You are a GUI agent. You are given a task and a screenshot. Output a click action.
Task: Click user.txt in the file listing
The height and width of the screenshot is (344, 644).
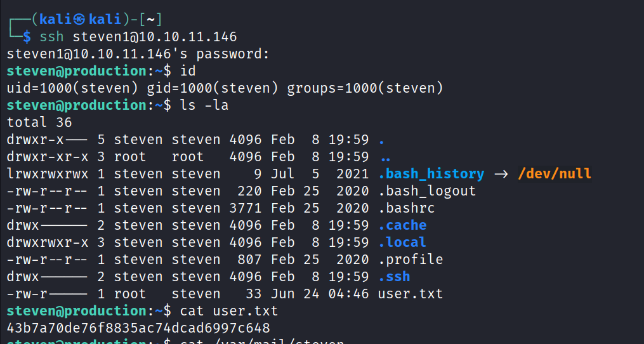point(410,294)
